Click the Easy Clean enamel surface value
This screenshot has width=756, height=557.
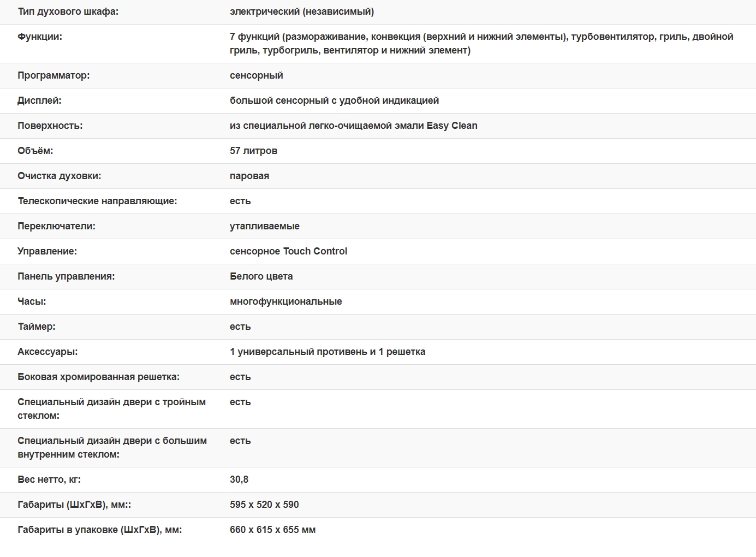pyautogui.click(x=353, y=126)
